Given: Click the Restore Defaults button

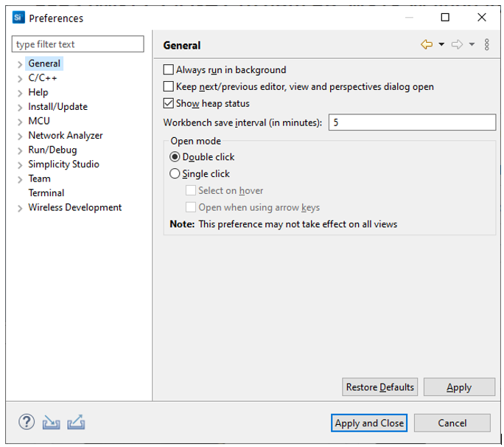Looking at the screenshot, I should coord(380,387).
